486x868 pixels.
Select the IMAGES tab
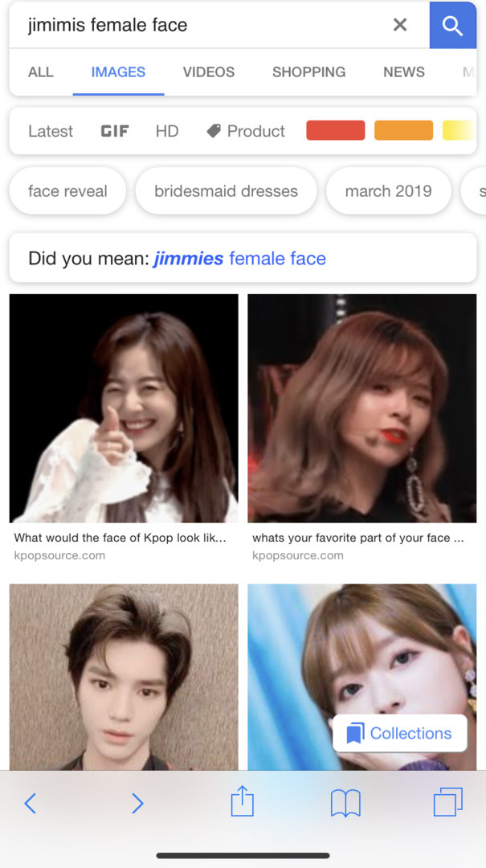[118, 72]
